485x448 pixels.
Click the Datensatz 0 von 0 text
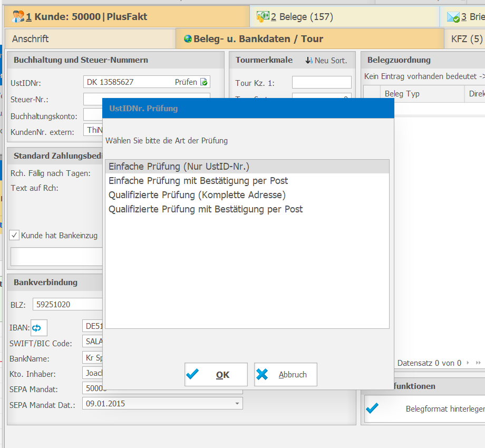pyautogui.click(x=429, y=363)
